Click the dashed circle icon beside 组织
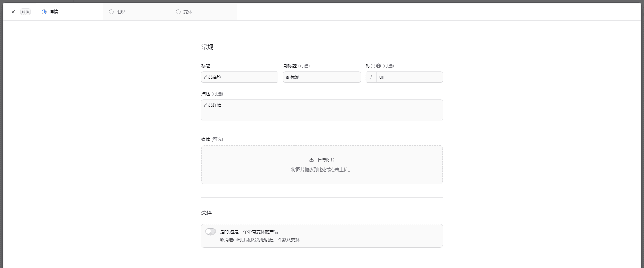 click(111, 12)
